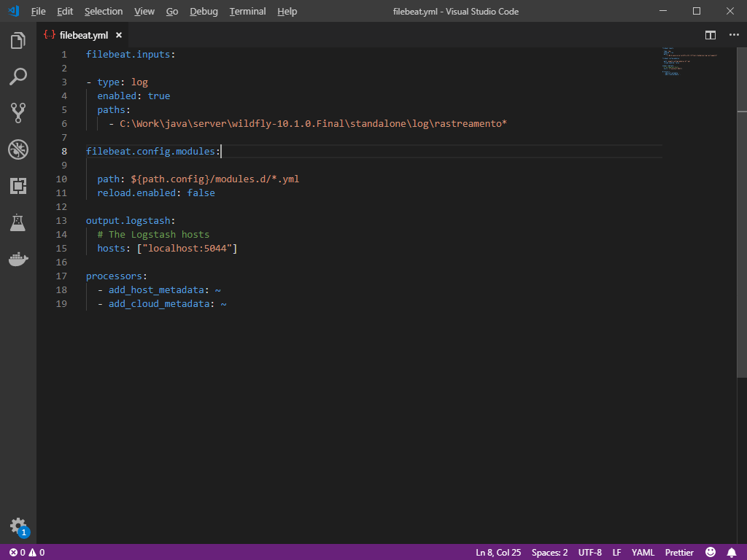This screenshot has height=560, width=747.
Task: Click Ln 8, Col 25 go-to-line indicator
Action: pyautogui.click(x=498, y=553)
